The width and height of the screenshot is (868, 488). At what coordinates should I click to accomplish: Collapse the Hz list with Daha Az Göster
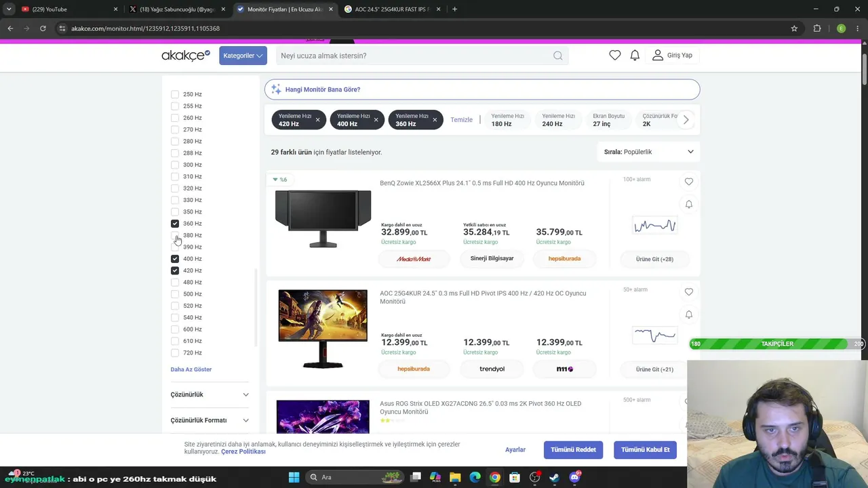pyautogui.click(x=191, y=369)
